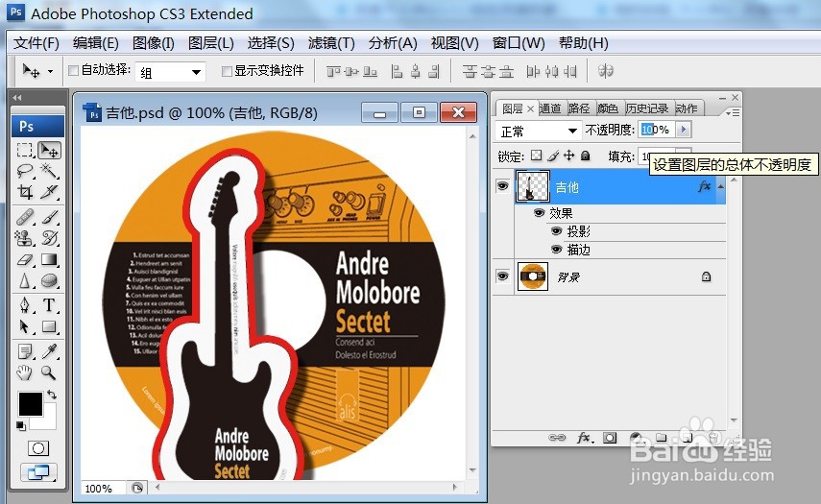Select the Pen tool

click(25, 305)
